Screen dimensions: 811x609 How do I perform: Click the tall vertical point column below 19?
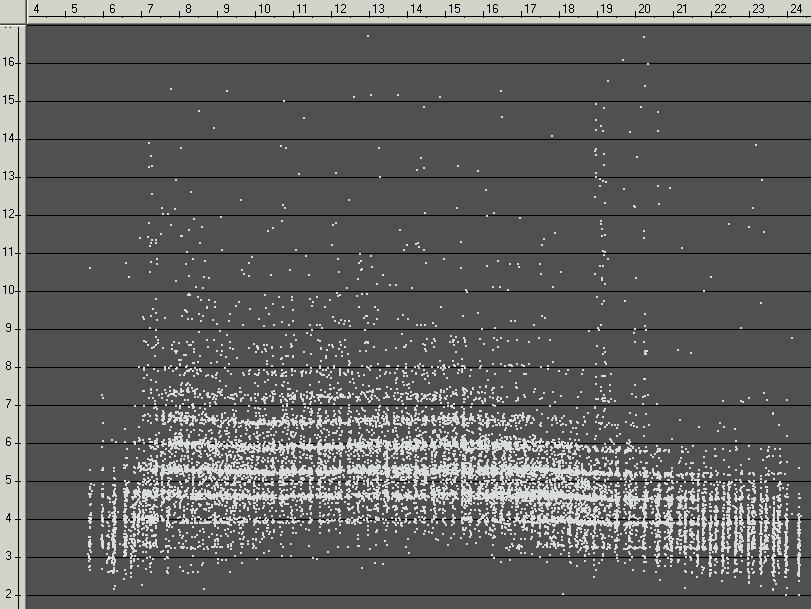[600, 250]
